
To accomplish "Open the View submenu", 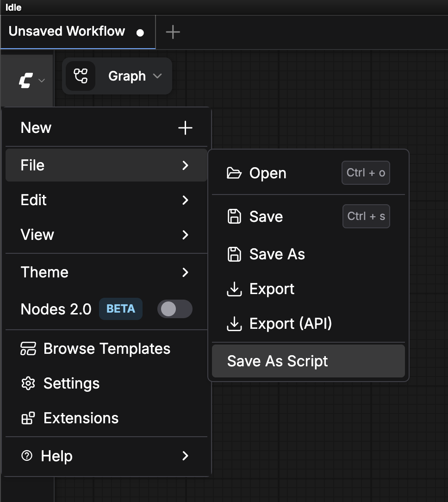I will pyautogui.click(x=106, y=235).
